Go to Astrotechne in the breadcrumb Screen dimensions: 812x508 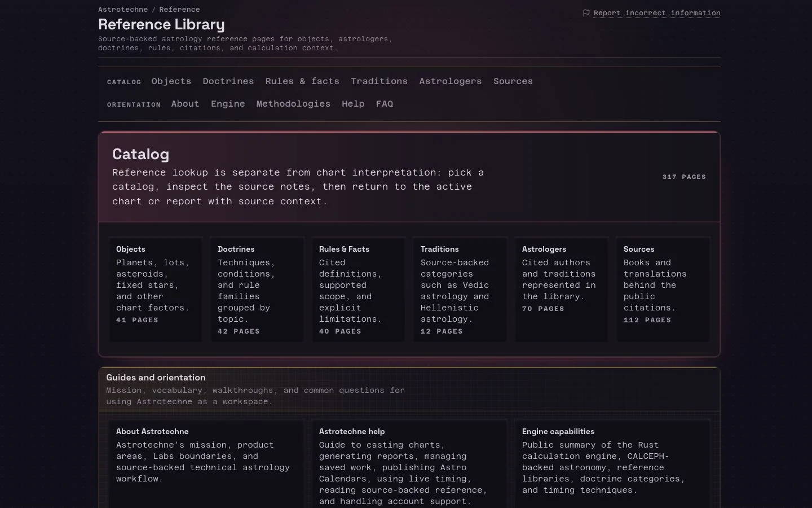pos(123,10)
